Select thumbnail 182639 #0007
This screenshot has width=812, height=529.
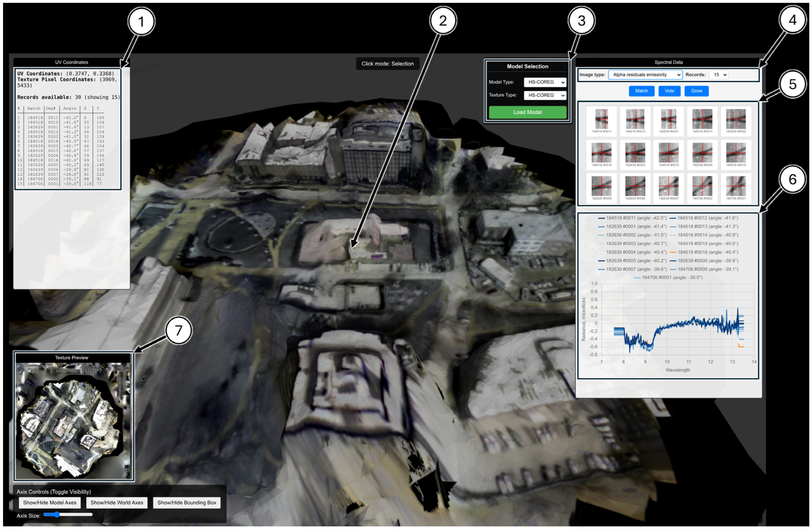pyautogui.click(x=668, y=188)
